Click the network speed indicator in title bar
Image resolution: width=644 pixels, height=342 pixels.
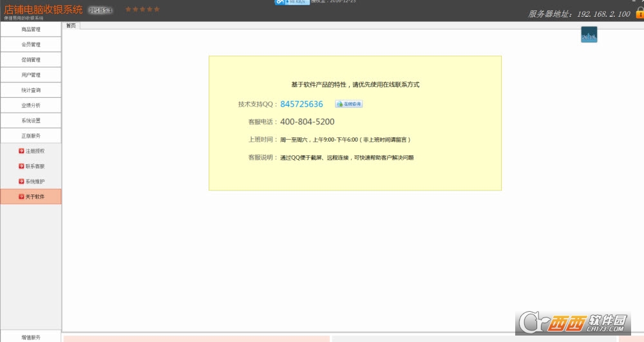292,2
